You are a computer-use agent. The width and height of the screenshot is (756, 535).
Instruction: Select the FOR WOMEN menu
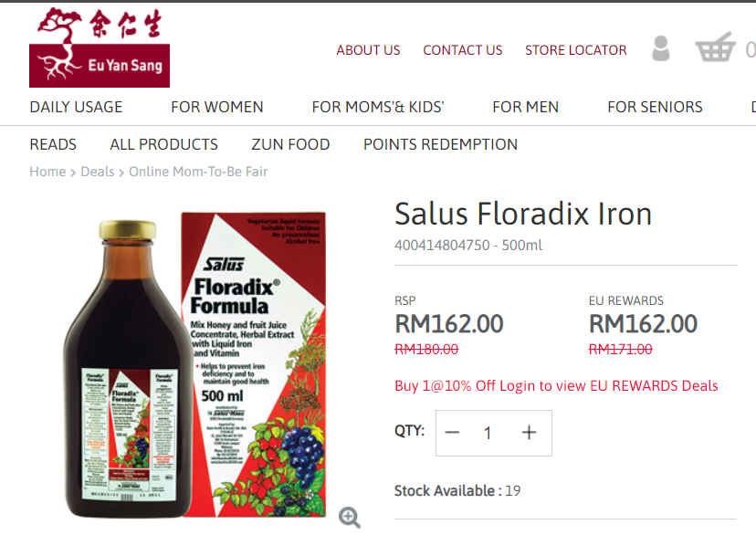tap(217, 107)
